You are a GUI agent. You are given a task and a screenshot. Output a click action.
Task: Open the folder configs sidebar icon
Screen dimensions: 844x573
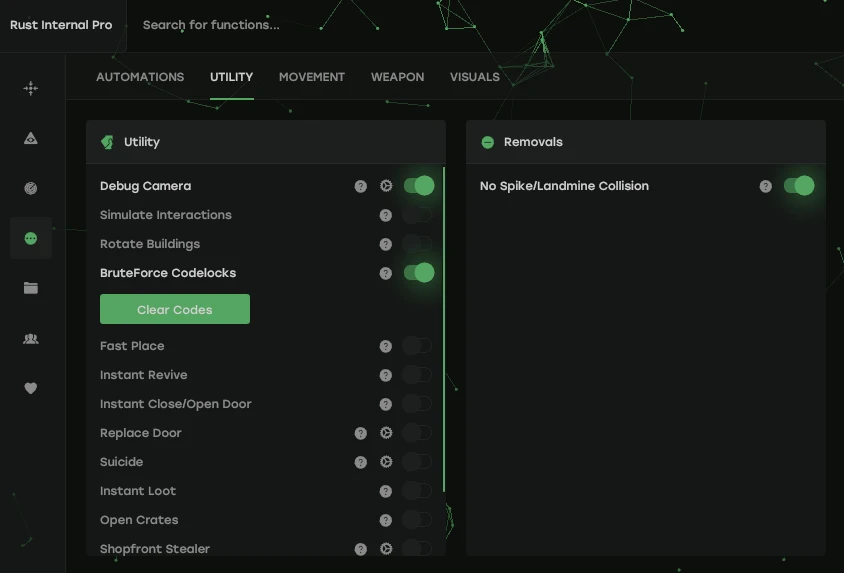pyautogui.click(x=31, y=288)
